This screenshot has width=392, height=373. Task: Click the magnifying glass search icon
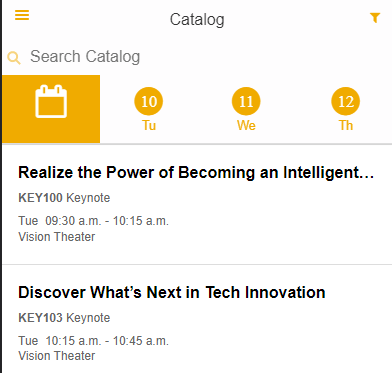(x=14, y=58)
